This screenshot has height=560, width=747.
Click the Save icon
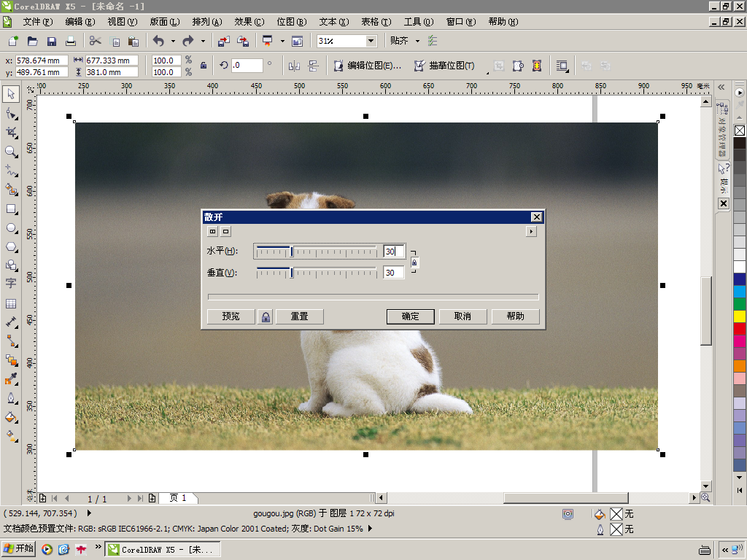(52, 41)
